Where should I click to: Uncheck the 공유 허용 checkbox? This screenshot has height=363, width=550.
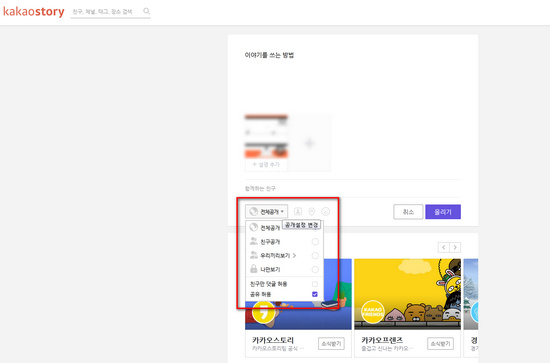click(315, 294)
